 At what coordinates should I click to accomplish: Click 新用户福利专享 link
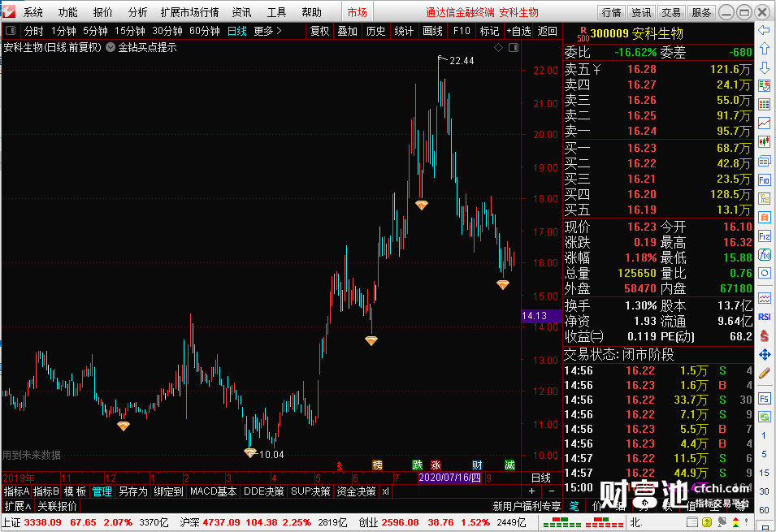tap(527, 506)
